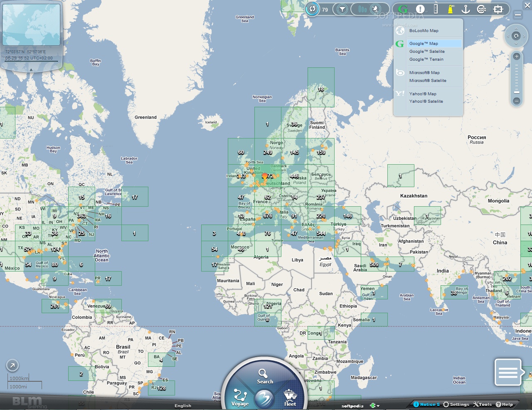Click vessel cluster labeled 159 near Finland
This screenshot has width=532, height=410.
(x=321, y=152)
